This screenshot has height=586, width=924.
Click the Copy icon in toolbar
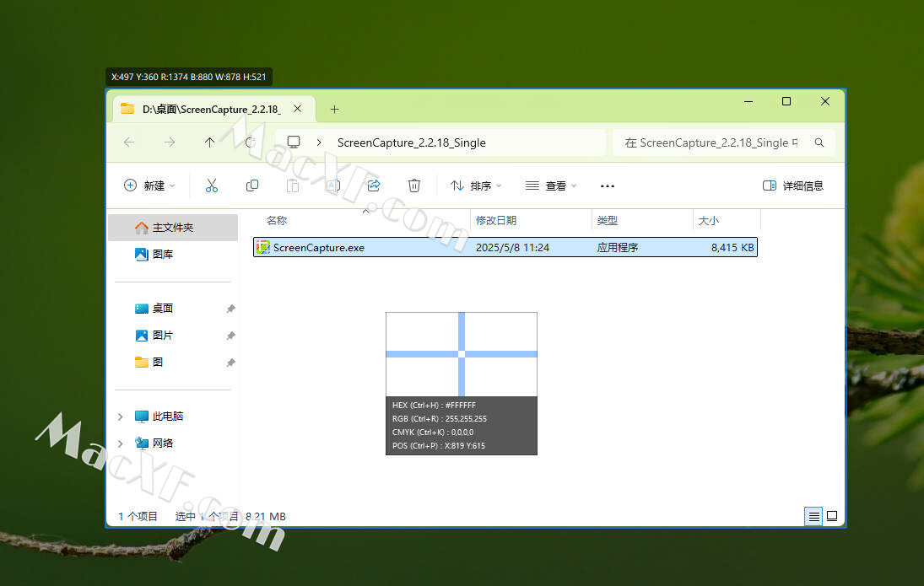coord(252,185)
